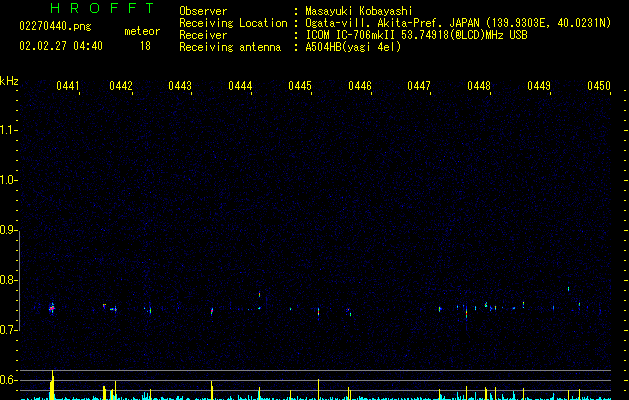Image resolution: width=629 pixels, height=400 pixels.
Task: Click the Receiving Location label
Action: (x=233, y=23)
